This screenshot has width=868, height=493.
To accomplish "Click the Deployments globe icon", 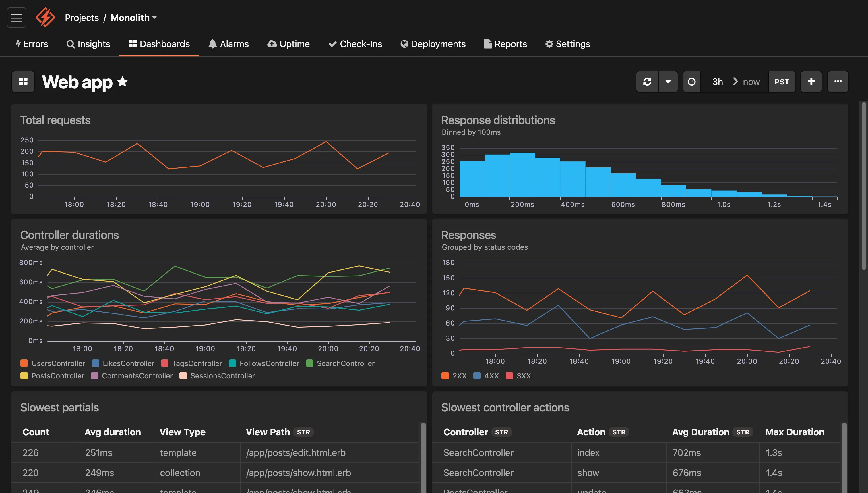I will 404,44.
